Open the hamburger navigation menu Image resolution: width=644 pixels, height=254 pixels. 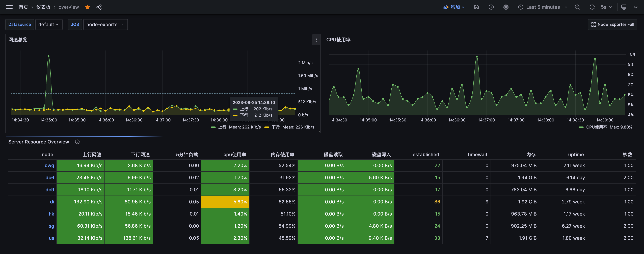coord(9,7)
